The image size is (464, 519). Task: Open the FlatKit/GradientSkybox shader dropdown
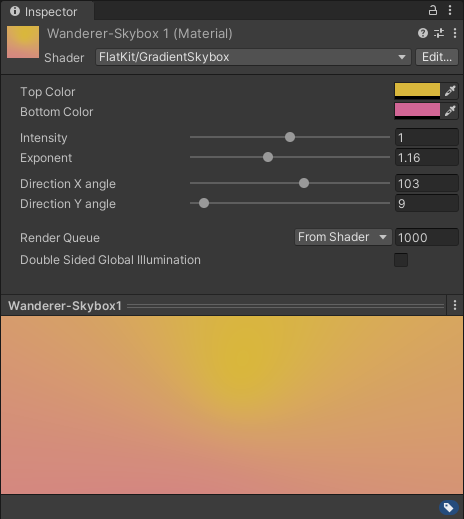(253, 57)
